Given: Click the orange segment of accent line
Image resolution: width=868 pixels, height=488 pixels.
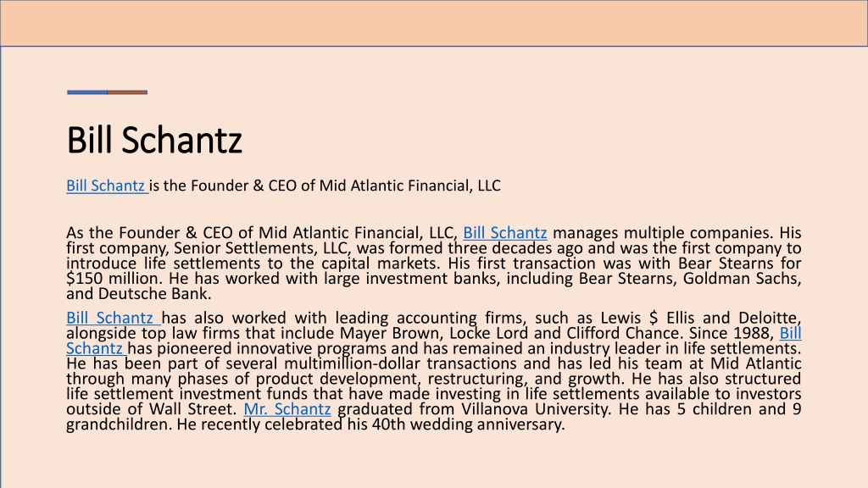Looking at the screenshot, I should coord(127,92).
